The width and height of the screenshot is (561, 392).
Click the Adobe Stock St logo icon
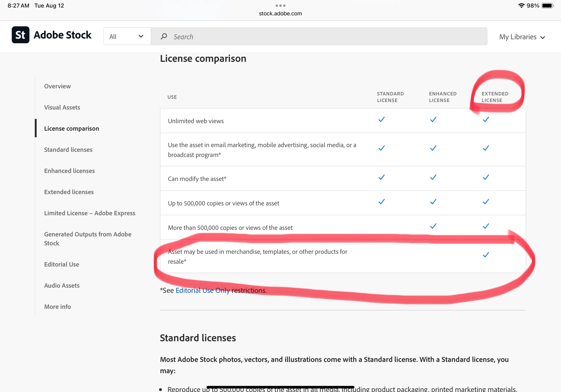(x=20, y=35)
